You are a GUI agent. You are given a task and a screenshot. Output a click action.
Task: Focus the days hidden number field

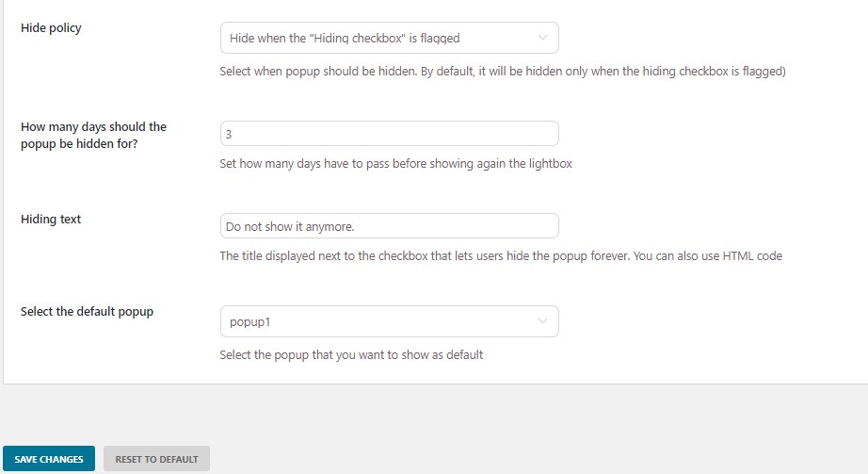(x=389, y=134)
